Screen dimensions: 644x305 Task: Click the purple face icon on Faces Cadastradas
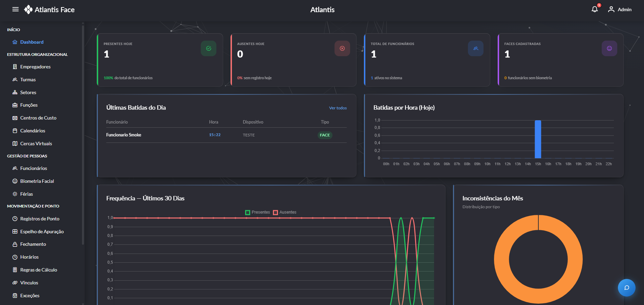609,48
